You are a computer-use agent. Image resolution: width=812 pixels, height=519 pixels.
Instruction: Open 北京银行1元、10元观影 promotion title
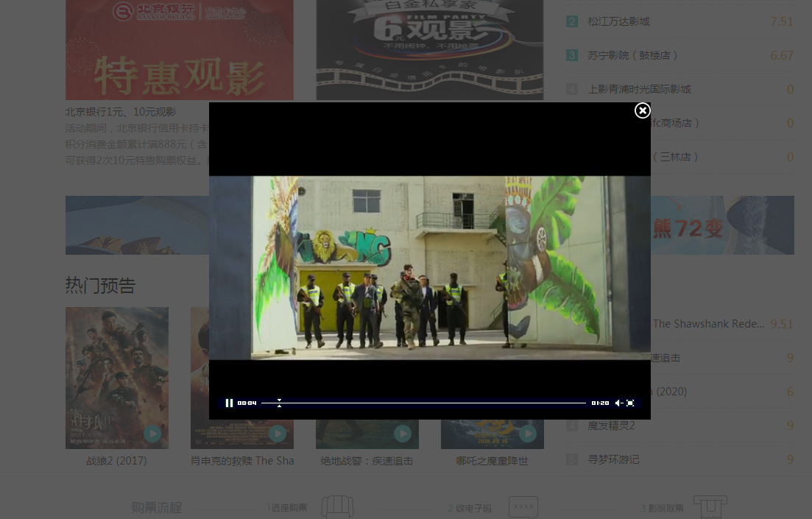(121, 112)
